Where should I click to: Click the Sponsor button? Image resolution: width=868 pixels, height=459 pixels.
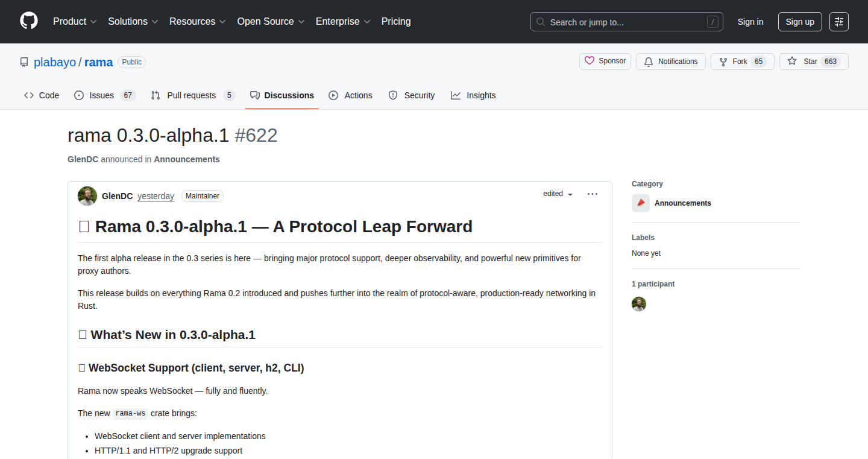coord(605,61)
